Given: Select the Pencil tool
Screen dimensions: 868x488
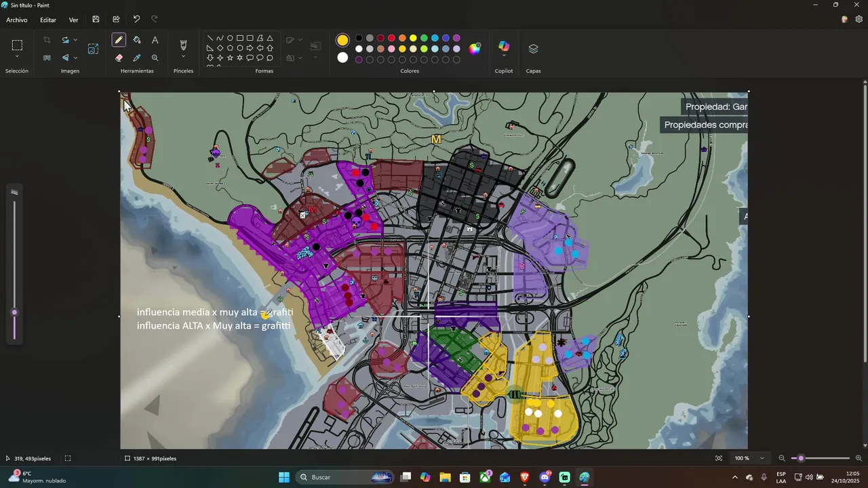Looking at the screenshot, I should pos(119,41).
